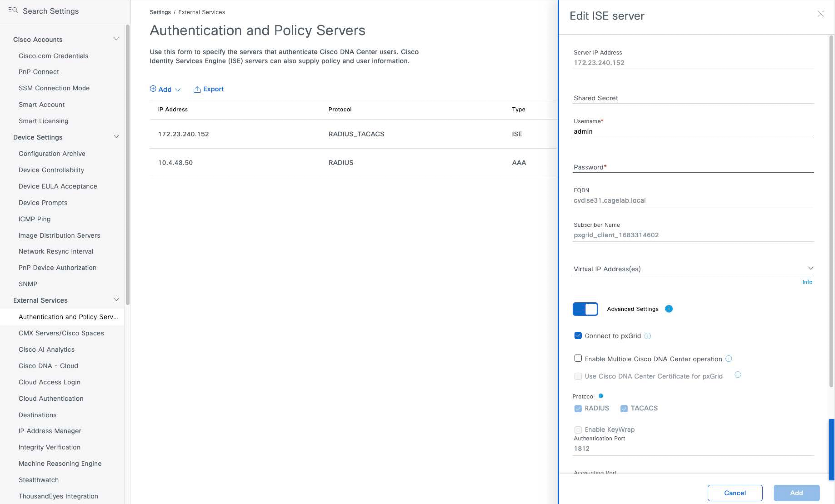Click info icon next to Connect to pxGrid
835x504 pixels.
[x=648, y=336]
